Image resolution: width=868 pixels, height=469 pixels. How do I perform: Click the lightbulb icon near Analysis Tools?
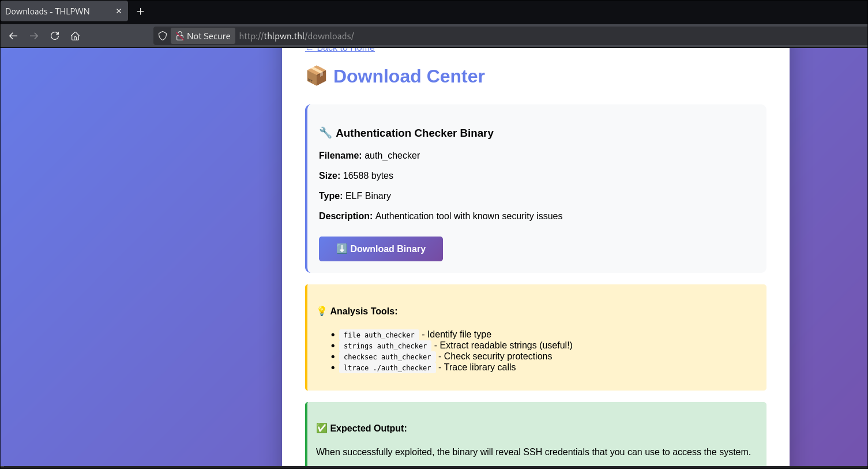[x=322, y=311]
